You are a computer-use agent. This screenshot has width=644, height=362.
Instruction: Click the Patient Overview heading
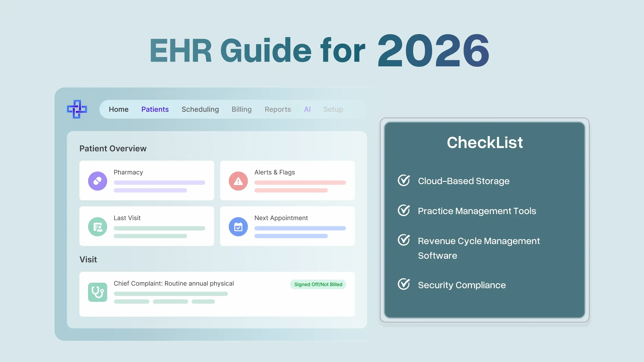pyautogui.click(x=113, y=148)
